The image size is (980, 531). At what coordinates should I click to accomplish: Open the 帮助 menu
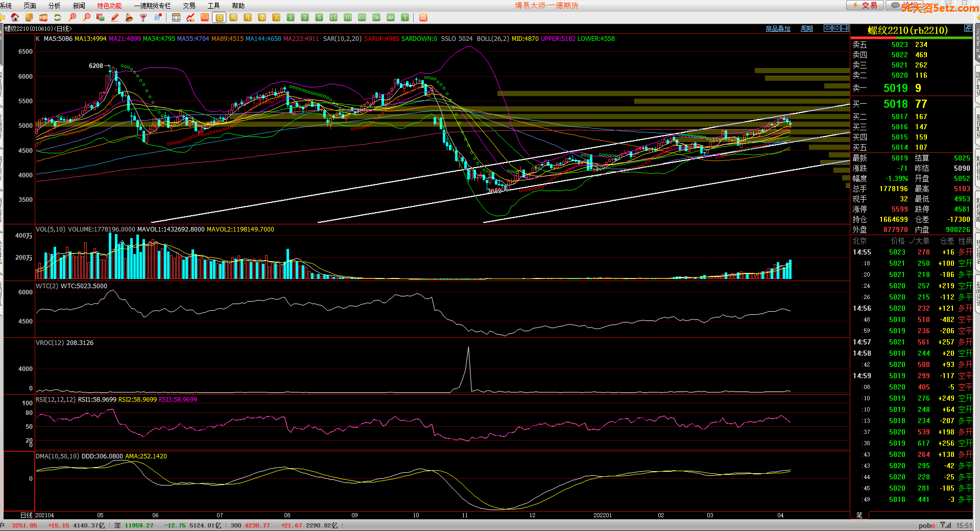pyautogui.click(x=238, y=6)
